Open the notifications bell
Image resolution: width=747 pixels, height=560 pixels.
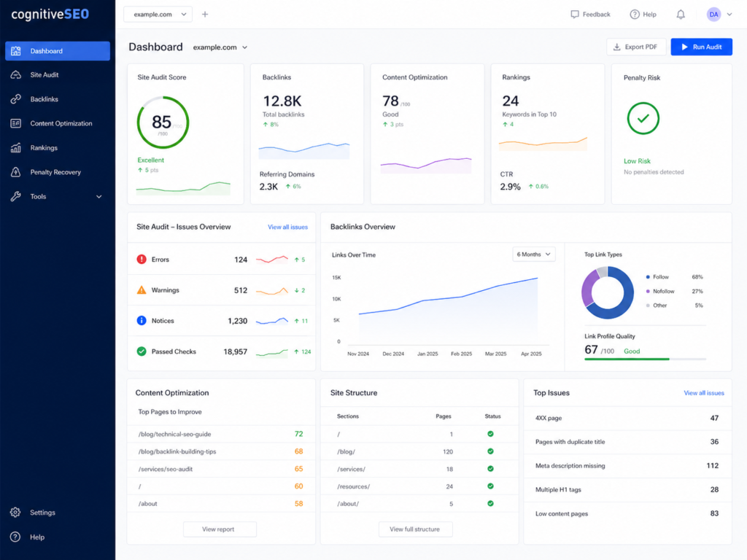click(681, 15)
